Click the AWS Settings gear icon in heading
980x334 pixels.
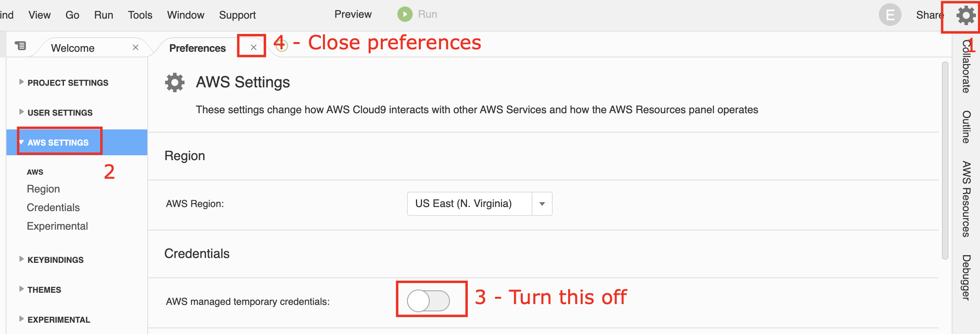(175, 82)
